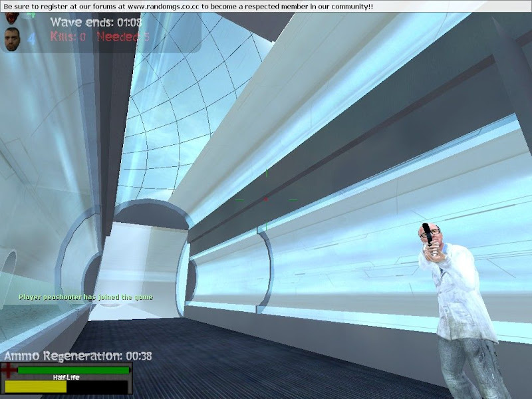Click the 'Needed: 5' counter
This screenshot has height=399, width=532.
click(x=123, y=37)
